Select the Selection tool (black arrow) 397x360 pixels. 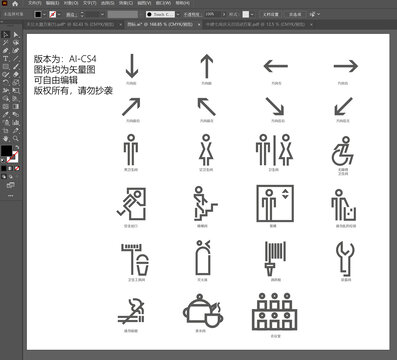(x=6, y=35)
